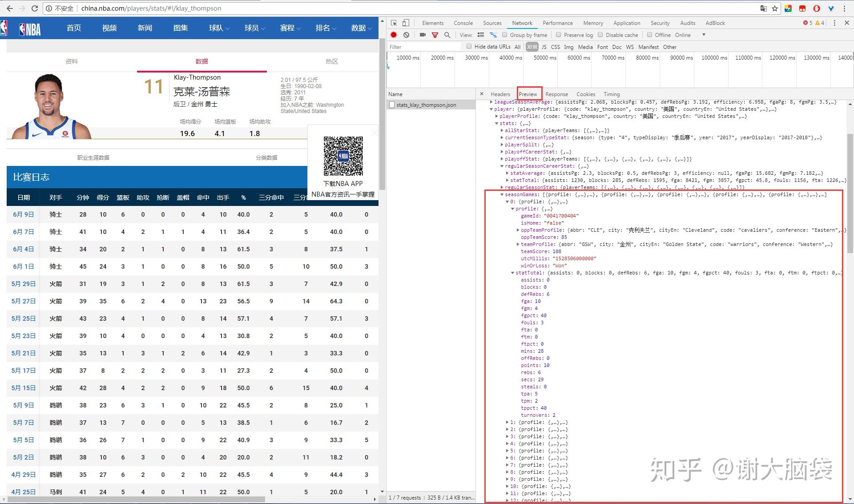The width and height of the screenshot is (854, 504).
Task: Open the 视频 link in the navigation bar
Action: point(109,28)
